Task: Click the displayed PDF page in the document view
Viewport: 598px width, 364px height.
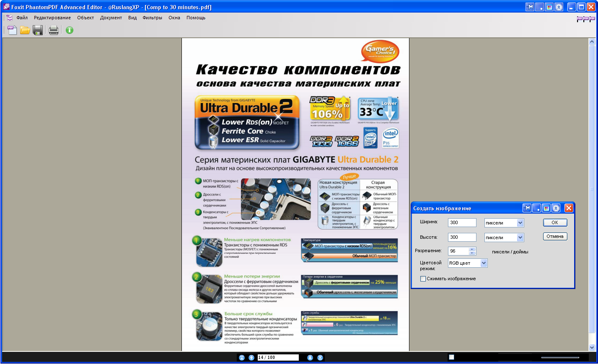Action: pyautogui.click(x=295, y=195)
